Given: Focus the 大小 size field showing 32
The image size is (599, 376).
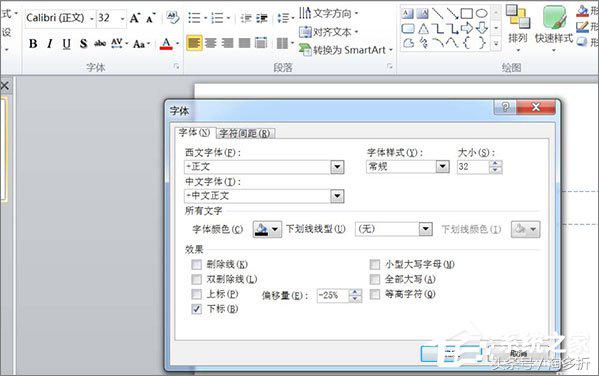Looking at the screenshot, I should point(473,167).
